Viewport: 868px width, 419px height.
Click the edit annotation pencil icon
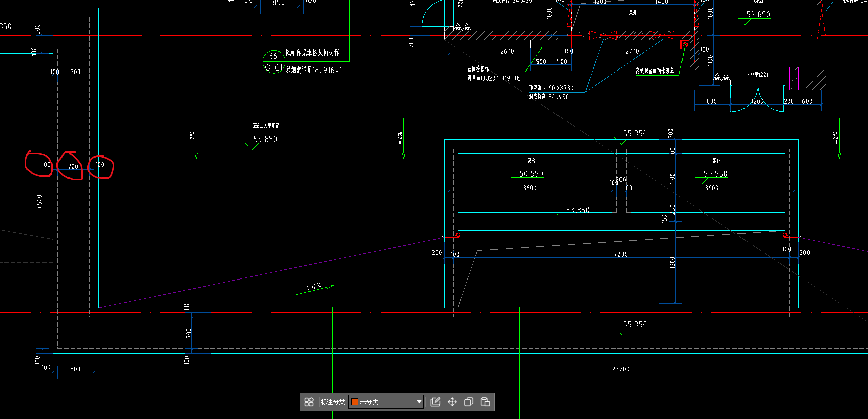436,402
